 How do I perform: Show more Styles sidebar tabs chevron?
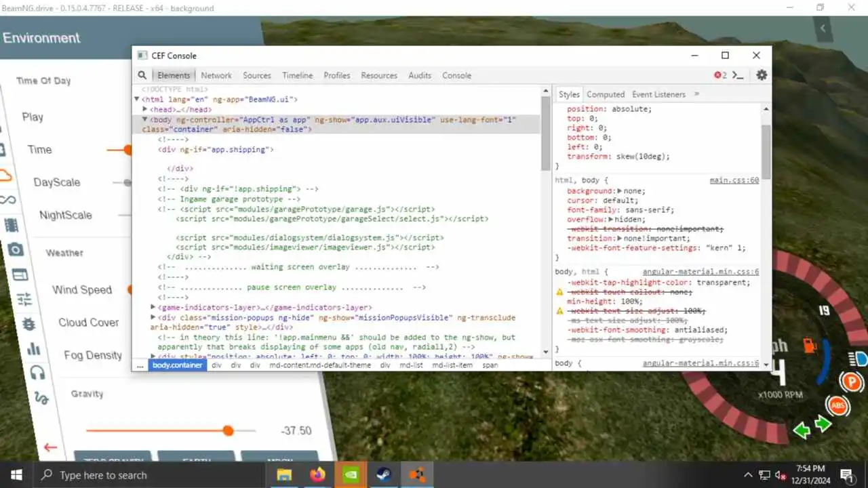pyautogui.click(x=696, y=94)
